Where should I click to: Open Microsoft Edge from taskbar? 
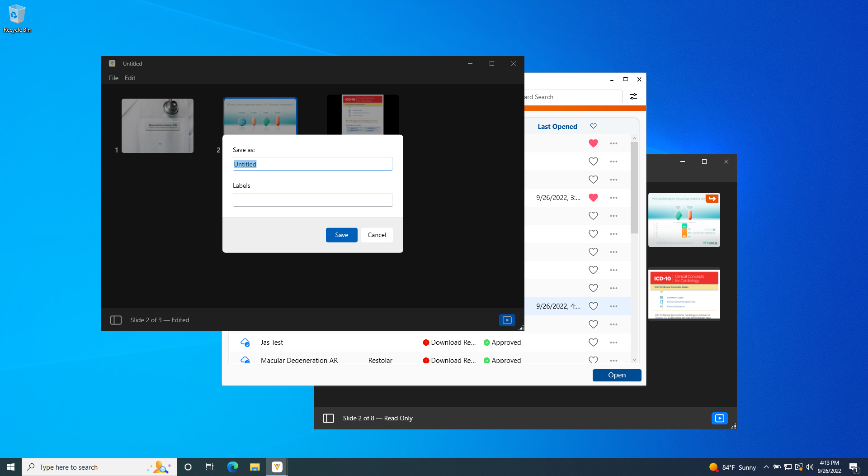[232, 467]
